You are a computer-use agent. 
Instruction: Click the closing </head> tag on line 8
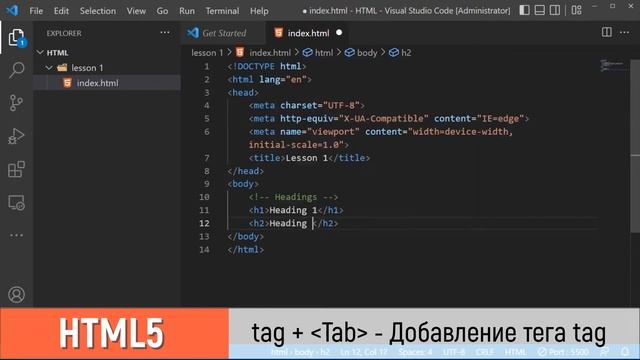(246, 171)
